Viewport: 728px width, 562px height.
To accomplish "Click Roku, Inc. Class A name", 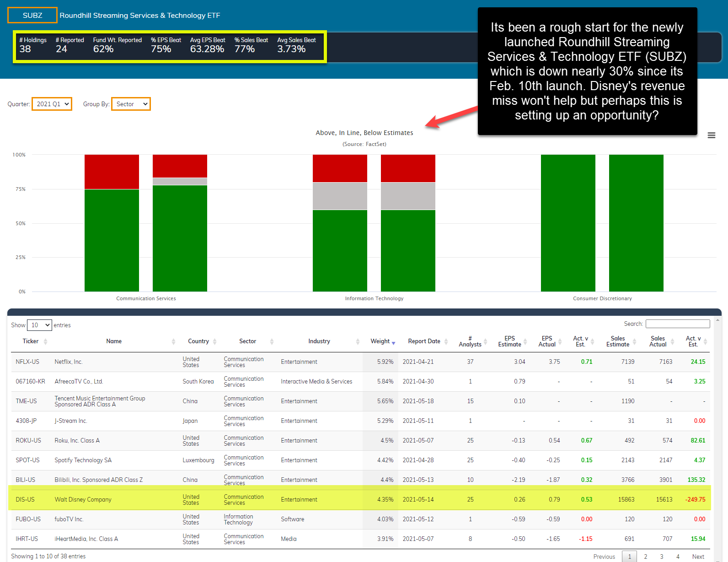I will [x=77, y=440].
